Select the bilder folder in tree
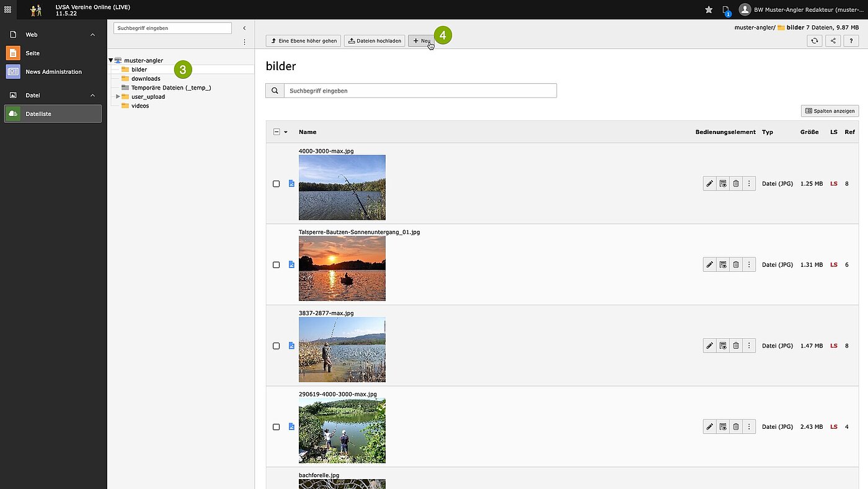868x489 pixels. tap(139, 70)
